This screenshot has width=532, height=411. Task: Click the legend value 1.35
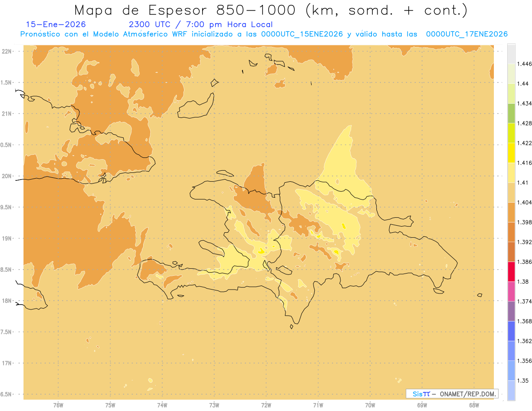524,380
